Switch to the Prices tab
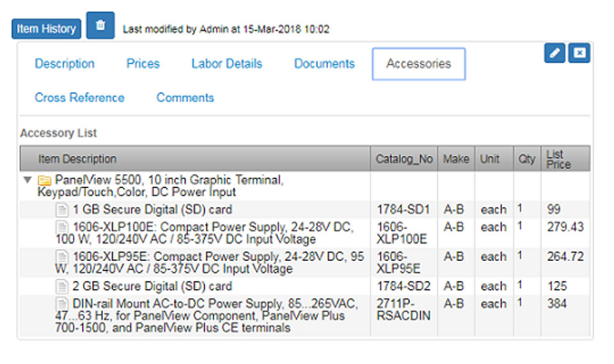 click(143, 64)
